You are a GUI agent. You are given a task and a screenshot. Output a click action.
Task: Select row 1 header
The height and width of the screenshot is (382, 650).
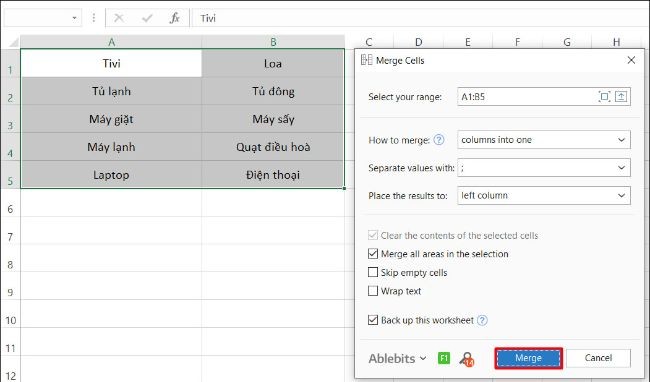pos(10,63)
